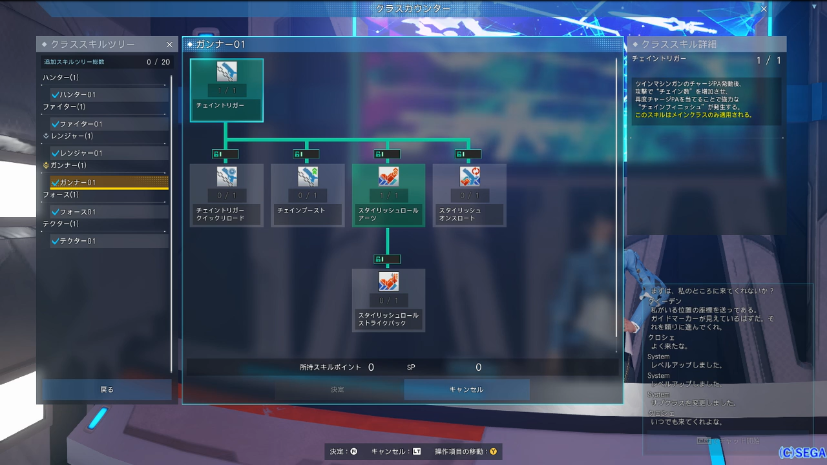Screen dimensions: 827x465
Task: Click level badge above クイックリロード skill
Action: pos(225,154)
